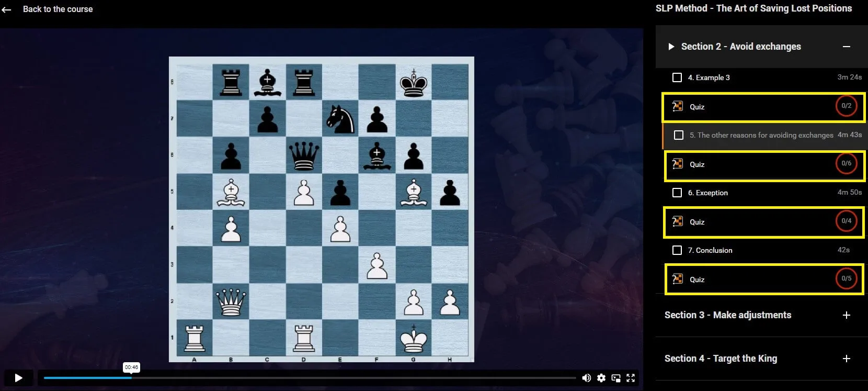Click the play button in video player
Viewport: 868px width, 391px height.
18,378
